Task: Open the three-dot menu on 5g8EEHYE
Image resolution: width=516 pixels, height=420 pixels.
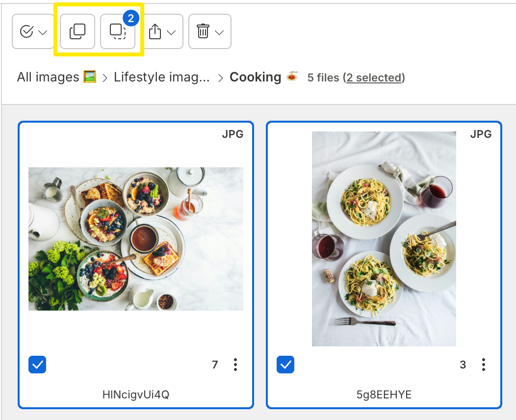Action: tap(484, 365)
